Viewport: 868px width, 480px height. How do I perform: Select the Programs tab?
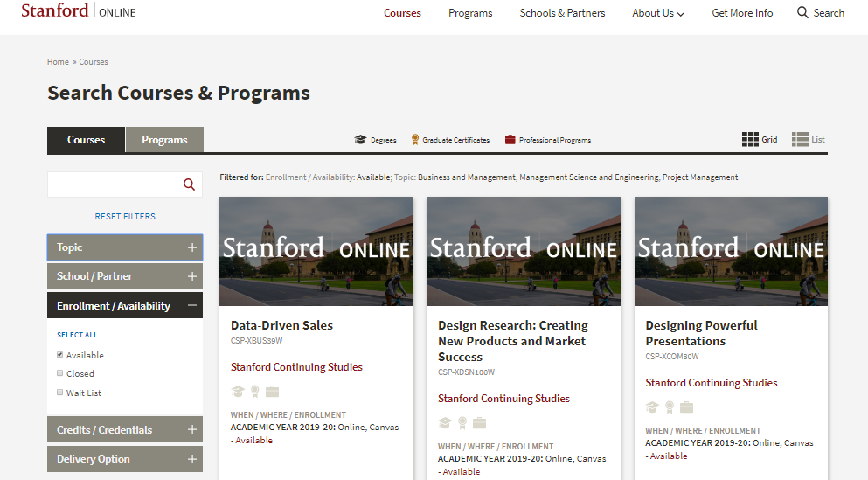click(x=164, y=140)
